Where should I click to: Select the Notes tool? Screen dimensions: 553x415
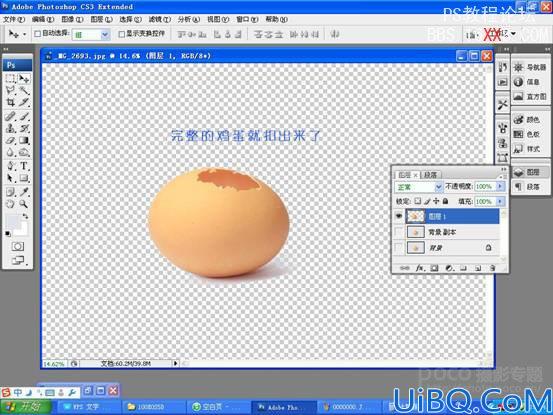(11, 191)
